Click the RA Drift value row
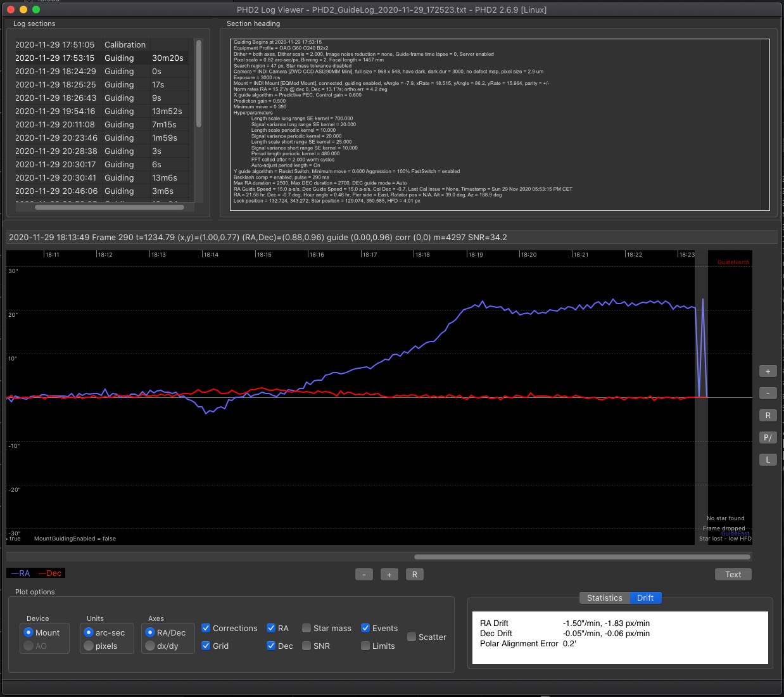 point(565,623)
